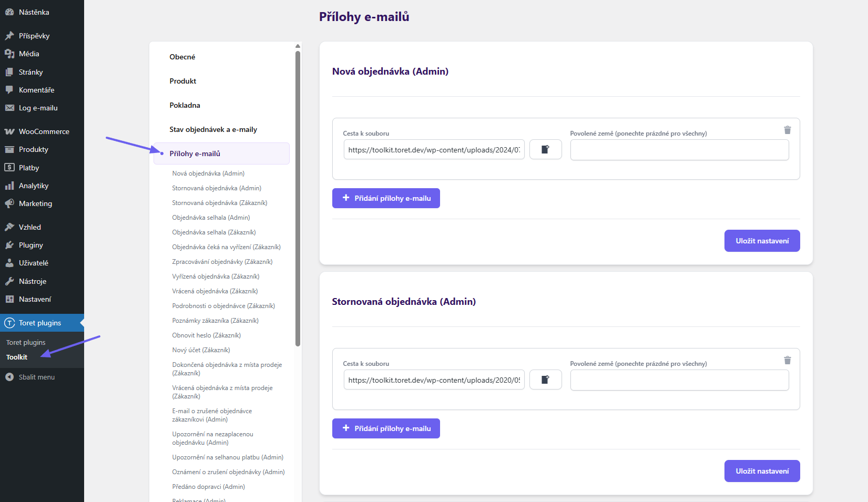Click Přidání přílohy e-mailu button
The image size is (868, 502).
pyautogui.click(x=385, y=198)
